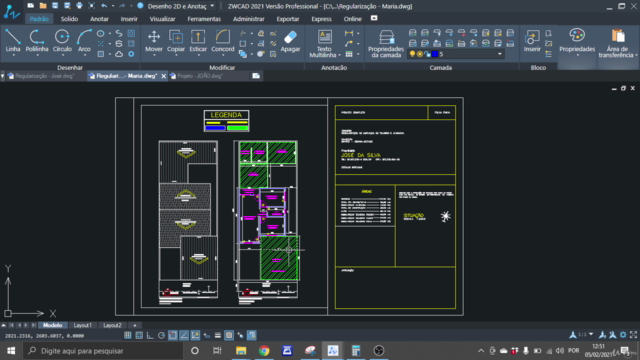Open the Texto Multilinha tool
The image size is (640, 360).
pyautogui.click(x=324, y=43)
